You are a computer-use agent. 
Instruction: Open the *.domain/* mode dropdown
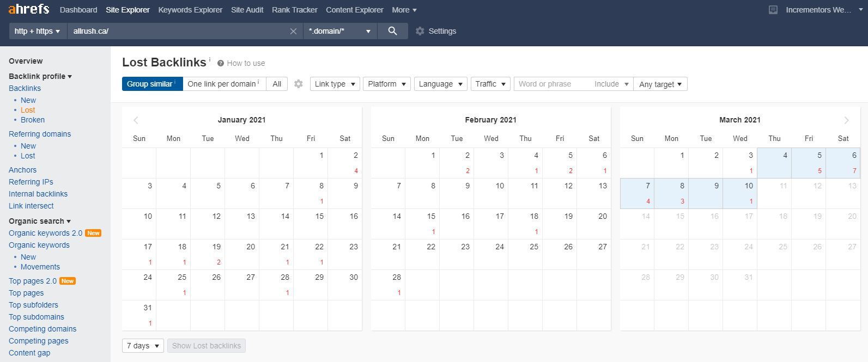tap(339, 31)
